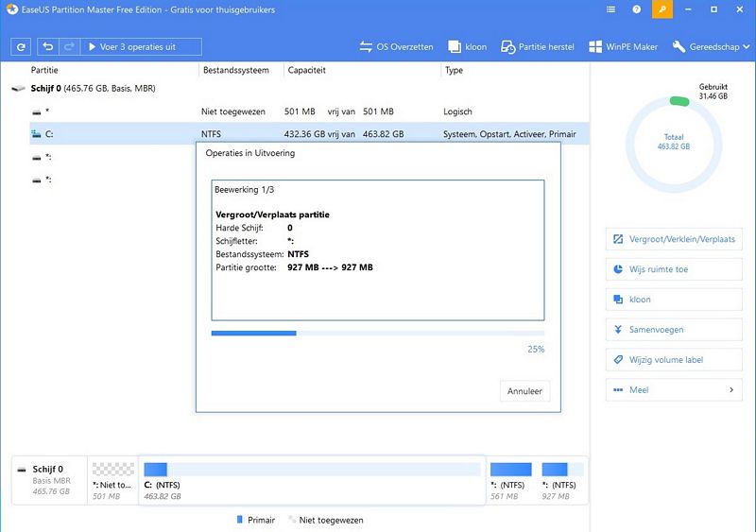The width and height of the screenshot is (756, 532).
Task: Click the 927 MB ---> 927 MB value
Action: [330, 267]
